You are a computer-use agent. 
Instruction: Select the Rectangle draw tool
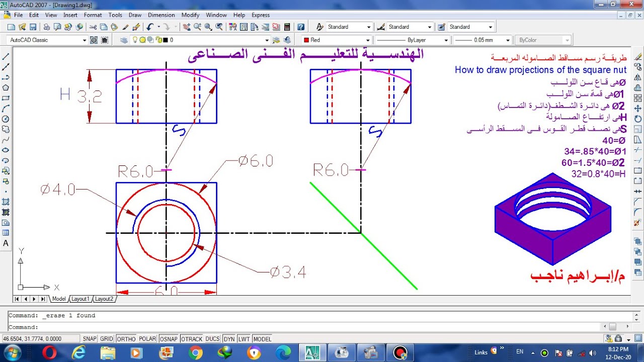tap(6, 98)
